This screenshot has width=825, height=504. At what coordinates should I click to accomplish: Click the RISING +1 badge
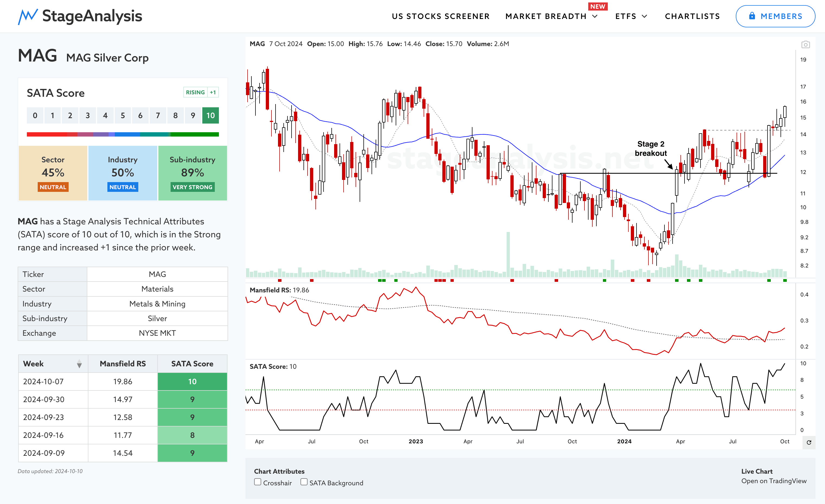tap(201, 92)
